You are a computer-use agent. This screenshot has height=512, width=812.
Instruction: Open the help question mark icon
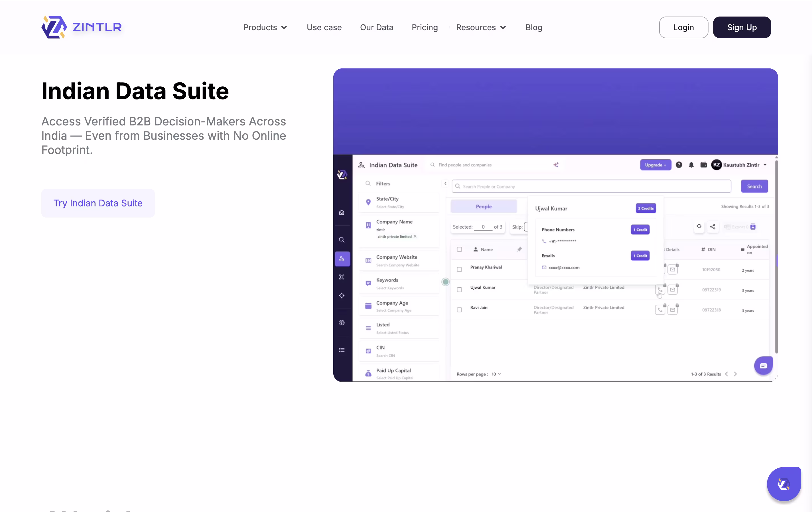(x=679, y=165)
